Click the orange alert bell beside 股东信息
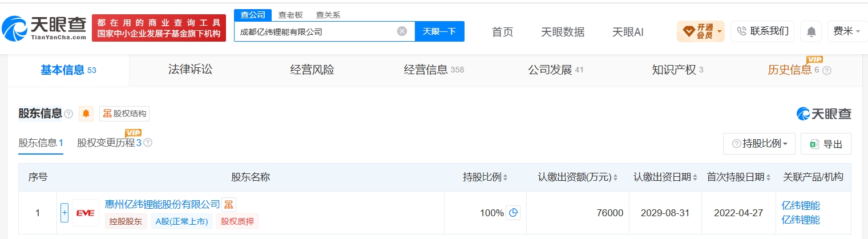The image size is (868, 239). (86, 114)
